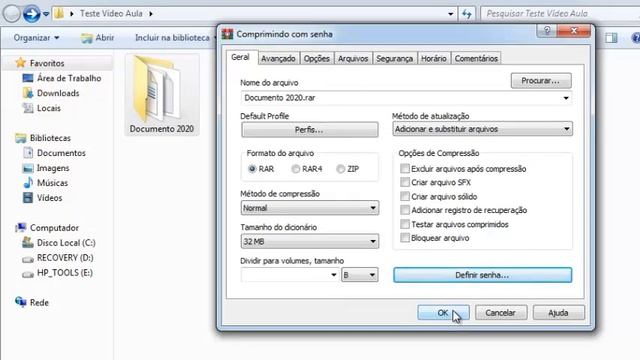This screenshot has height=360, width=640.
Task: Click the RECOVERY (D:) drive icon
Action: click(x=28, y=259)
